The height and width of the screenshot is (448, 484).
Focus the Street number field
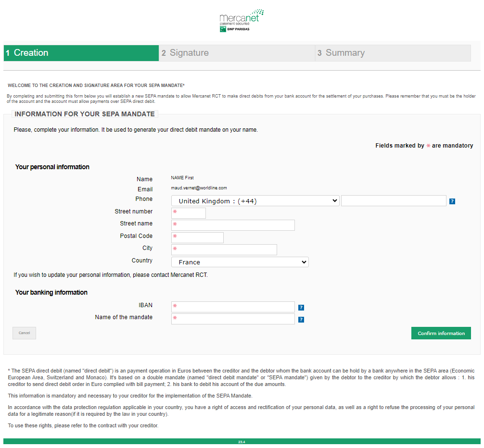click(188, 213)
